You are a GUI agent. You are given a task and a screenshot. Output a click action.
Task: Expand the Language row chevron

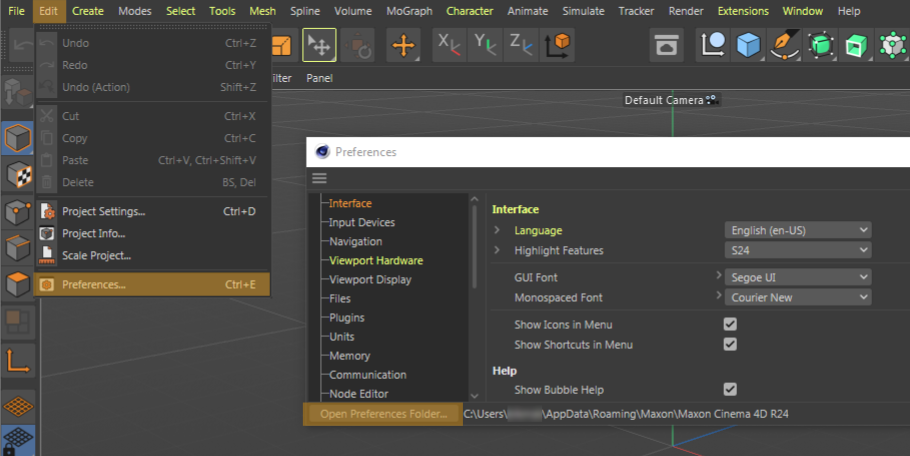(497, 230)
